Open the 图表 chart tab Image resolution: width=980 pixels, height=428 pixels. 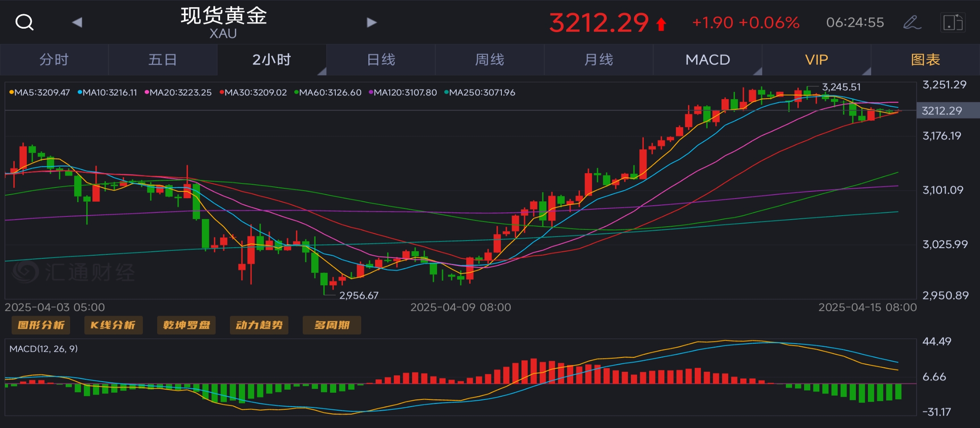(926, 60)
